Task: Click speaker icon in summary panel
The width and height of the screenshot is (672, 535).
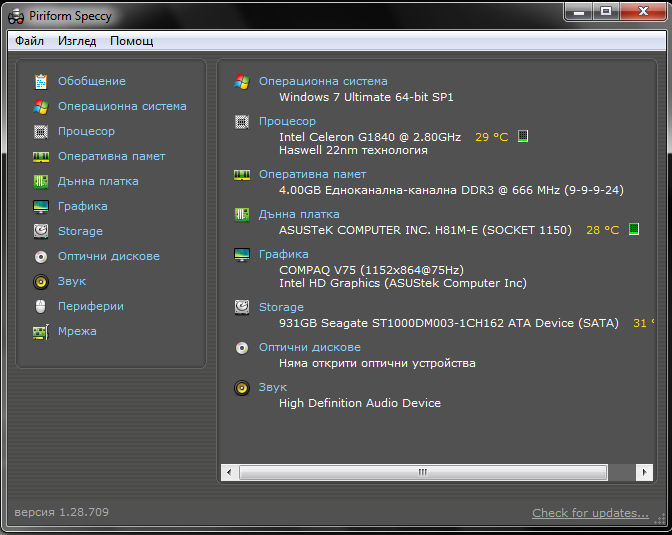Action: (x=242, y=388)
